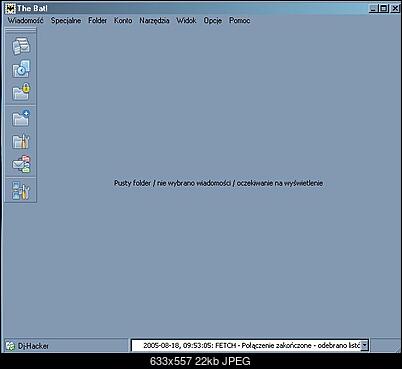
Task: Open the Widok menu
Action: (186, 20)
